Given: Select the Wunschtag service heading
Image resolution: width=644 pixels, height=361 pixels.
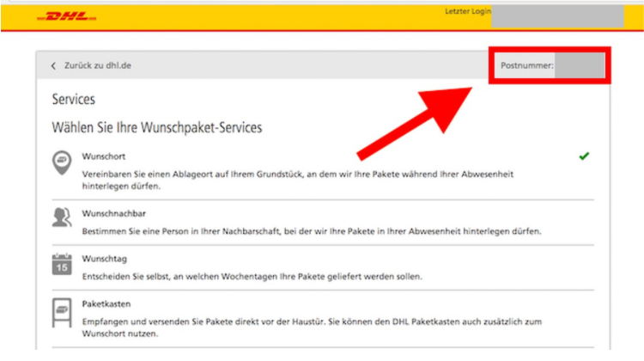Looking at the screenshot, I should pos(104,259).
